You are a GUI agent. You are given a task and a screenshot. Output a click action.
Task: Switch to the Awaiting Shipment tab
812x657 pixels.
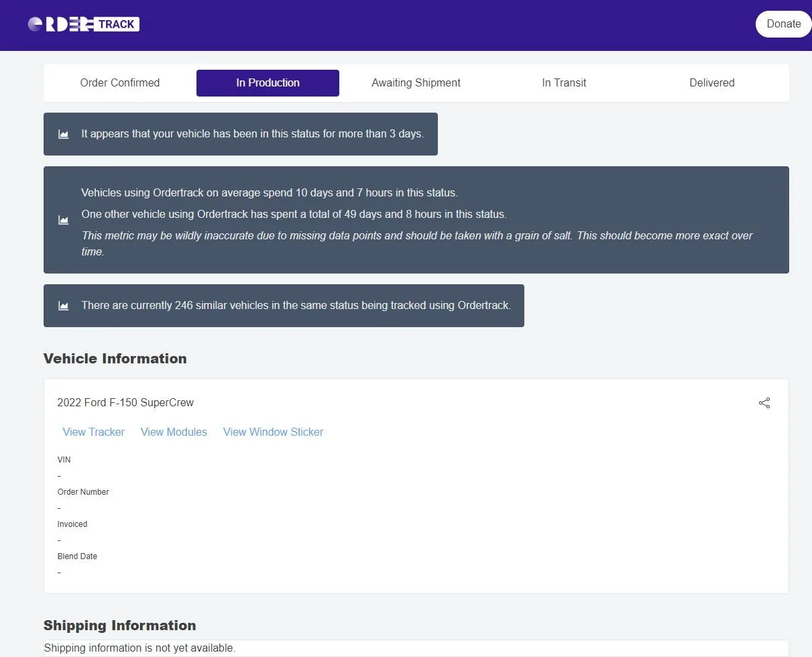pos(416,83)
